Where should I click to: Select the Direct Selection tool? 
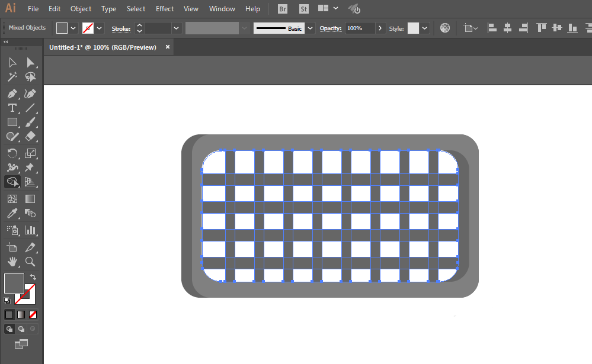click(x=30, y=62)
